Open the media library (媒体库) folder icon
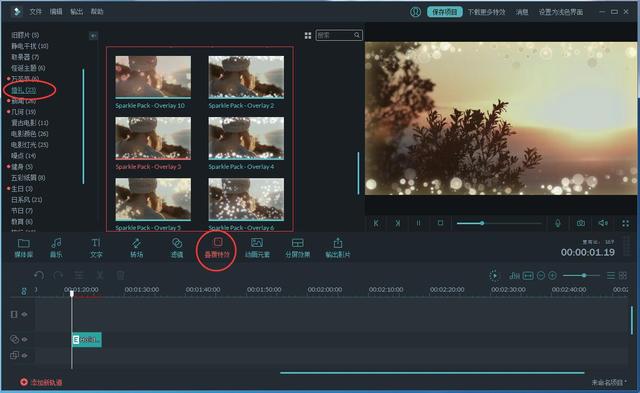640x393 pixels. tap(23, 244)
